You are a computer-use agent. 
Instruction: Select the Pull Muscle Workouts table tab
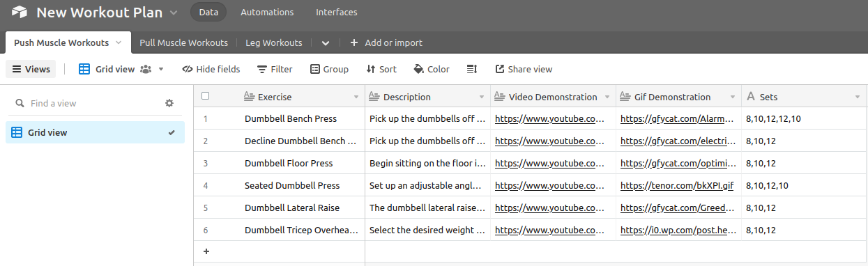[x=183, y=42]
